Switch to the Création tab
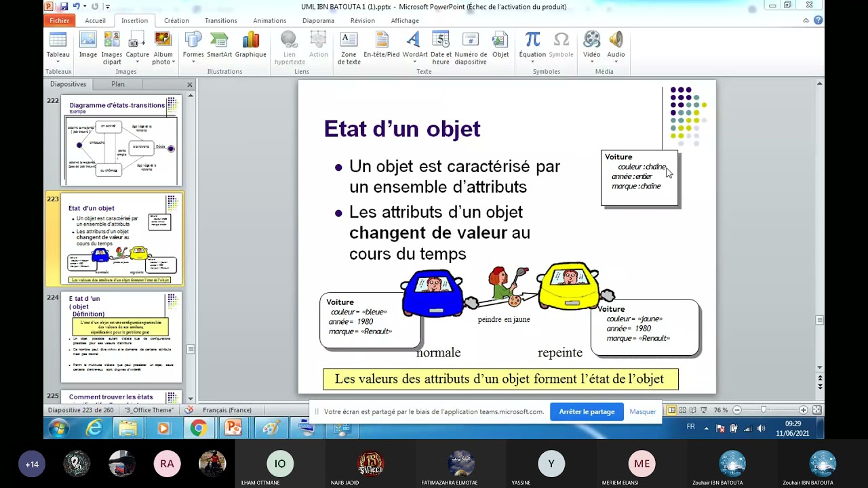Viewport: 868px width, 488px height. pos(176,20)
